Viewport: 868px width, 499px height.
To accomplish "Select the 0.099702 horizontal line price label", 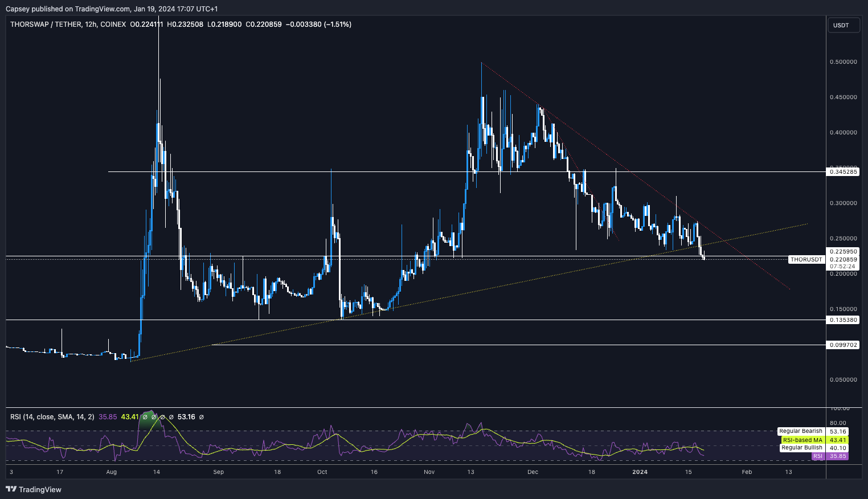I will pyautogui.click(x=843, y=345).
